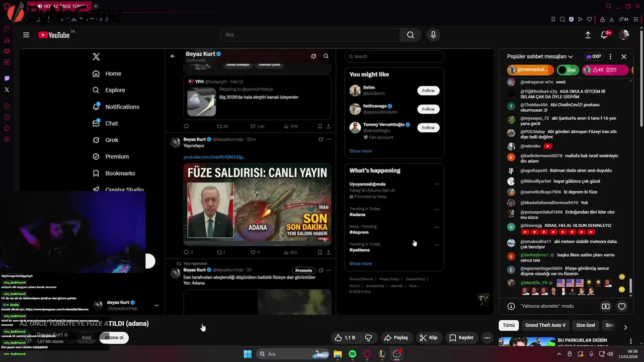This screenshot has width=644, height=362.
Task: Click the browser send/flow arrow icon
Action: 580,20
